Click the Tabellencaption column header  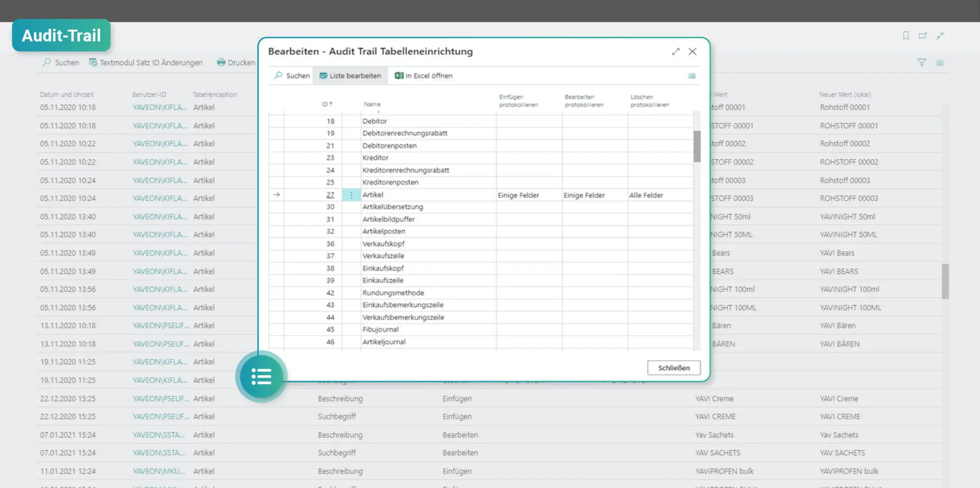coord(215,95)
